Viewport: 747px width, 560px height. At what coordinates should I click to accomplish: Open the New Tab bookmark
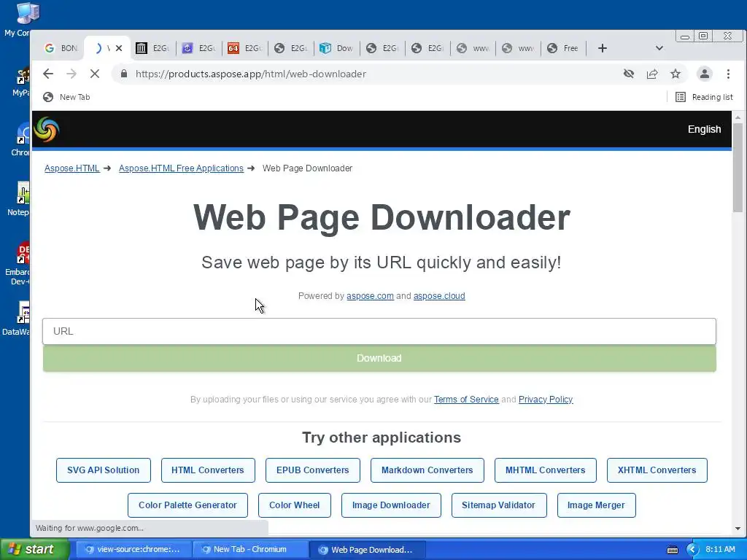(x=66, y=97)
